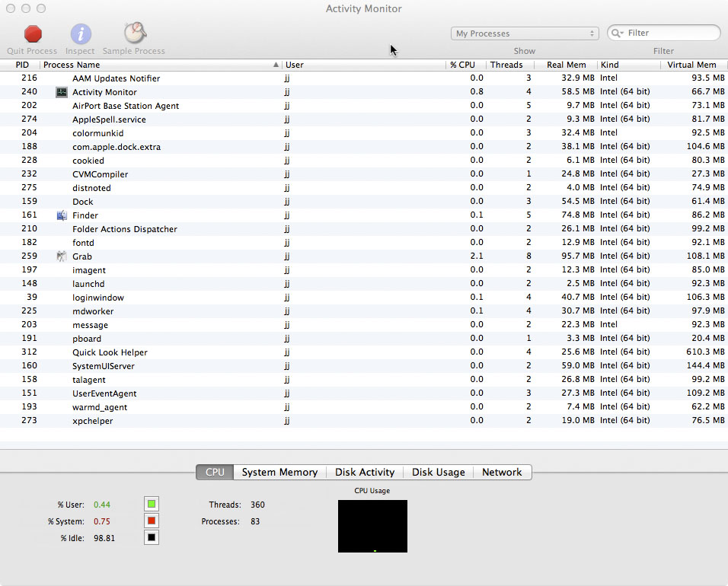The image size is (728, 586).
Task: Select the message process row
Action: [x=364, y=324]
